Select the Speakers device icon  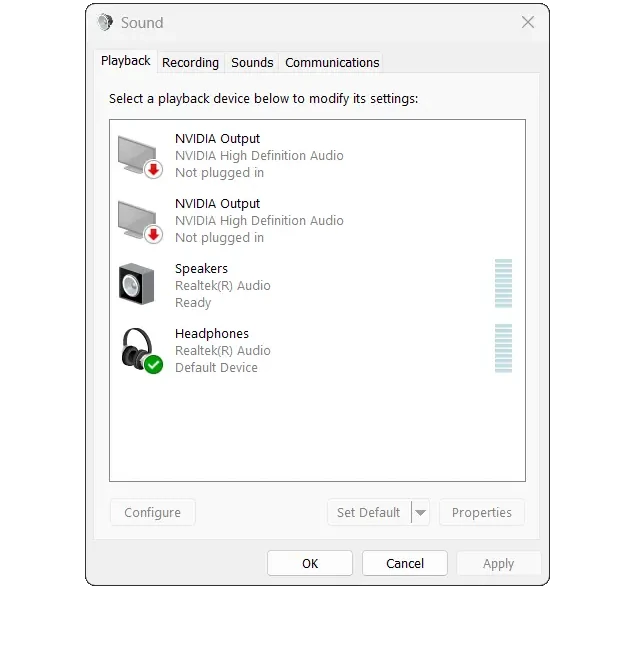click(137, 284)
